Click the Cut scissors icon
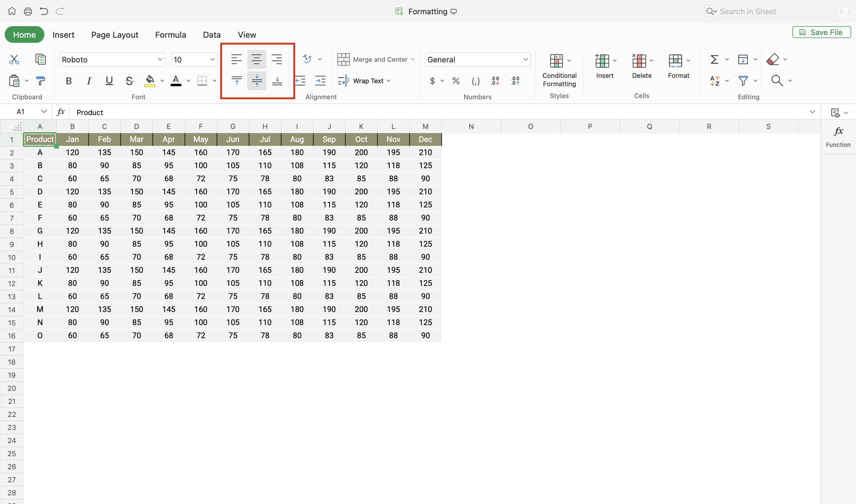856x504 pixels. (14, 59)
